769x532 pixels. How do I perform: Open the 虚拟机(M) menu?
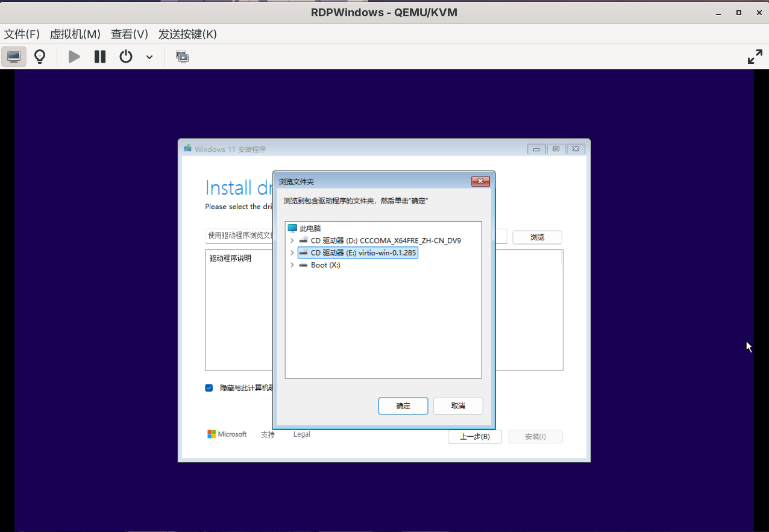(x=75, y=34)
